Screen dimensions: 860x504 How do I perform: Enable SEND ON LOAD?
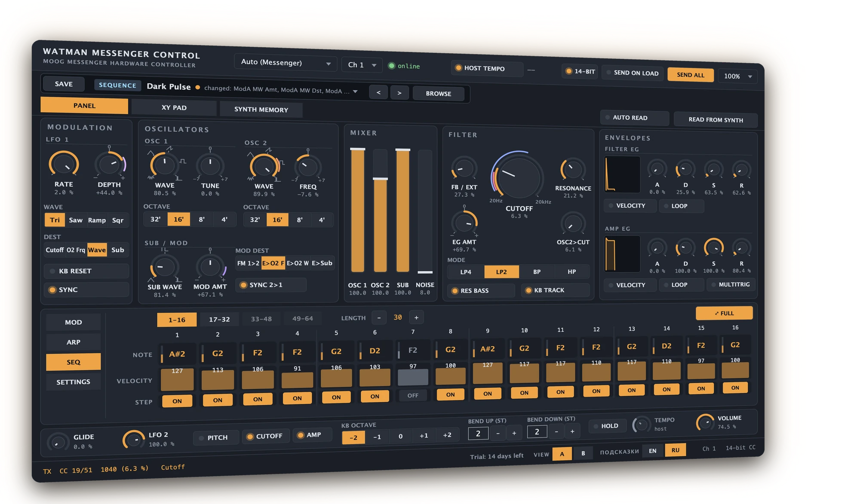tap(632, 73)
